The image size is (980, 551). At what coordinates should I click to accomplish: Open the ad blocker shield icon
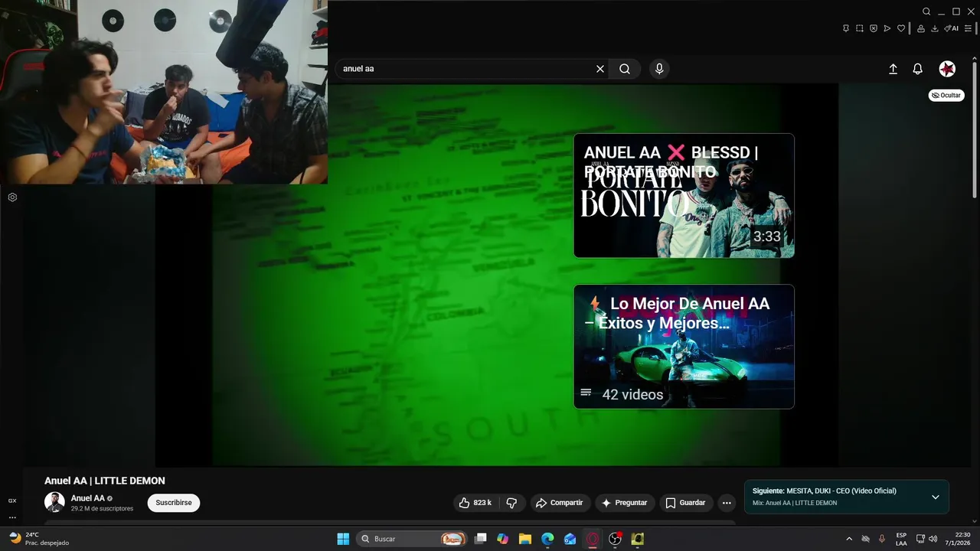click(874, 28)
